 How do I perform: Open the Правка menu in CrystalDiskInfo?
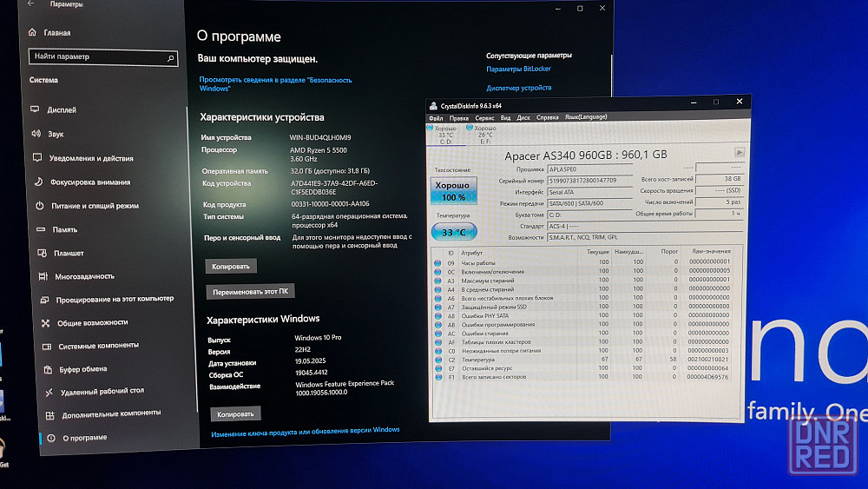[x=459, y=118]
